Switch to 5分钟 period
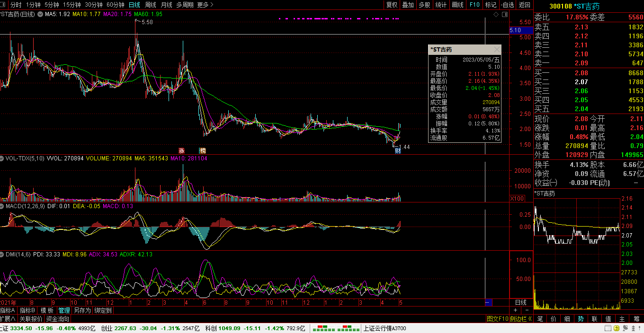Viewport: 644px width, 333px height. click(52, 5)
